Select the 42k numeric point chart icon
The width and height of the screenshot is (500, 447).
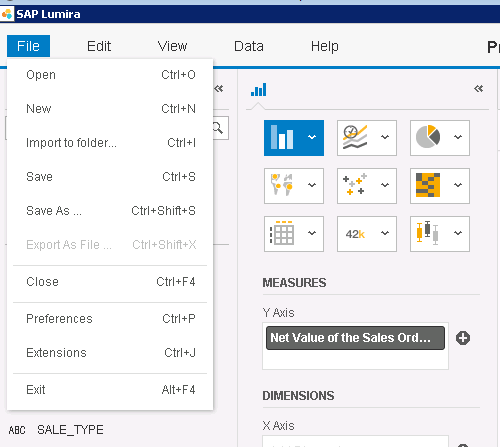[x=355, y=234]
